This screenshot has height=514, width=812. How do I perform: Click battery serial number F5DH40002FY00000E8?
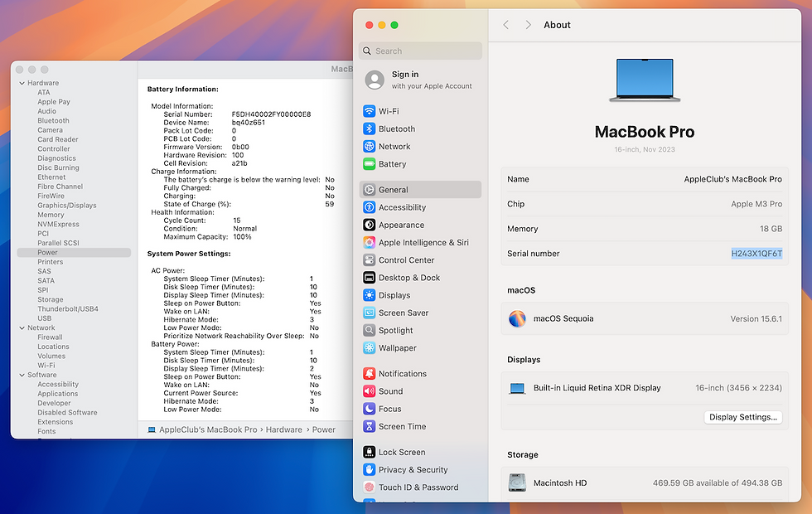click(272, 114)
